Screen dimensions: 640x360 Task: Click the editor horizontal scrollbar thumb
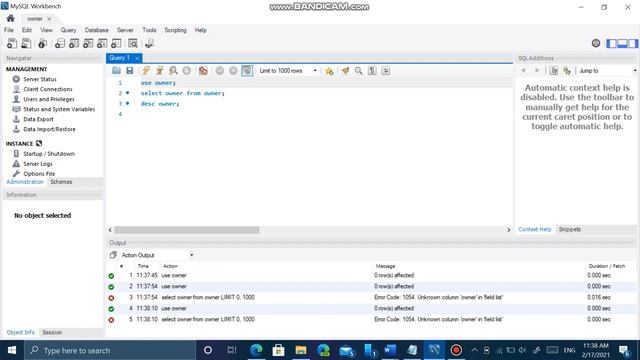click(187, 230)
